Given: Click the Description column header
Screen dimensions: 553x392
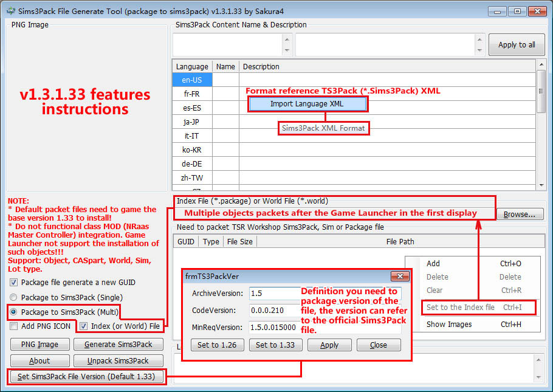Looking at the screenshot, I should pyautogui.click(x=387, y=66).
